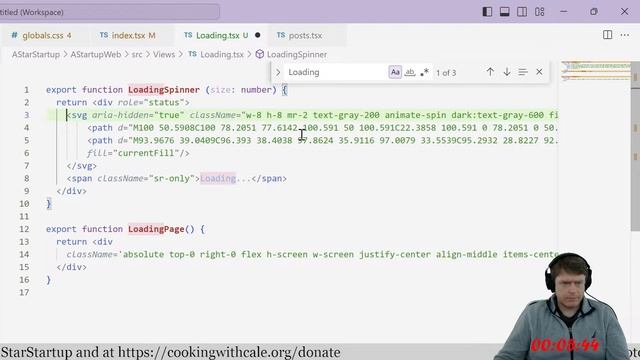The height and width of the screenshot is (360, 640).
Task: Click unsaved dot on Loading.tsx tab
Action: coord(258,36)
